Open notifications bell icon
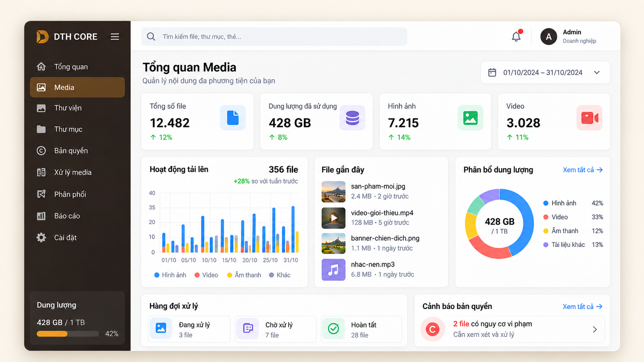The height and width of the screenshot is (362, 644). (x=516, y=36)
